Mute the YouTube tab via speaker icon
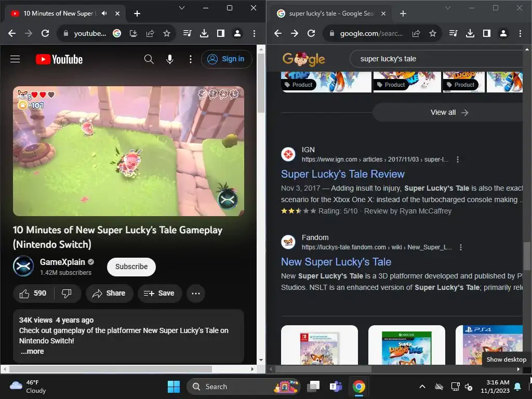This screenshot has width=532, height=399. click(104, 13)
